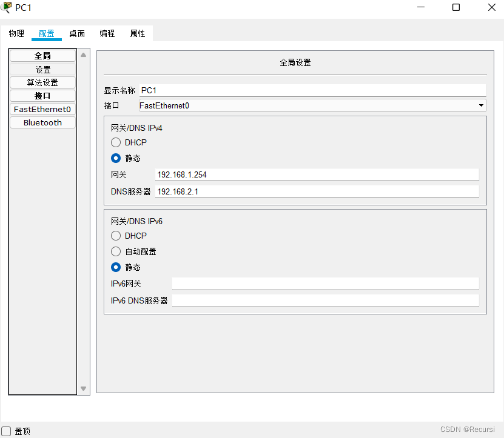Image resolution: width=504 pixels, height=438 pixels.
Task: Open the 桌面 tab
Action: (77, 33)
